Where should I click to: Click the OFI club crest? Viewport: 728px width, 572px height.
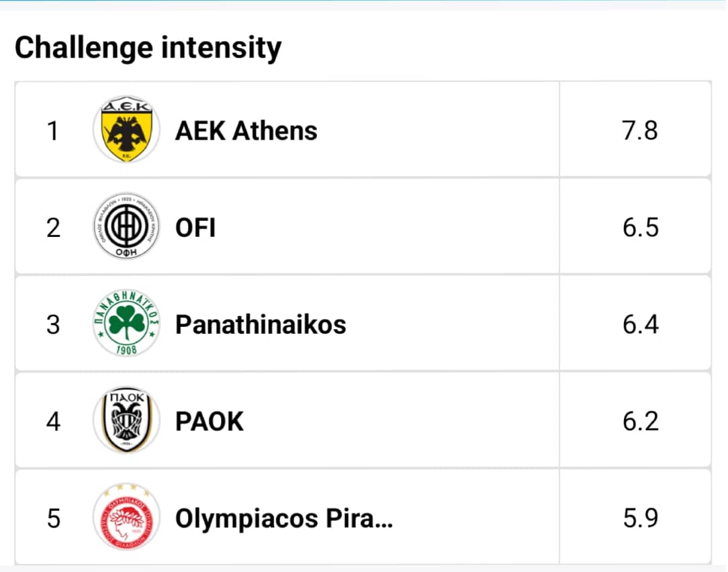pyautogui.click(x=126, y=226)
